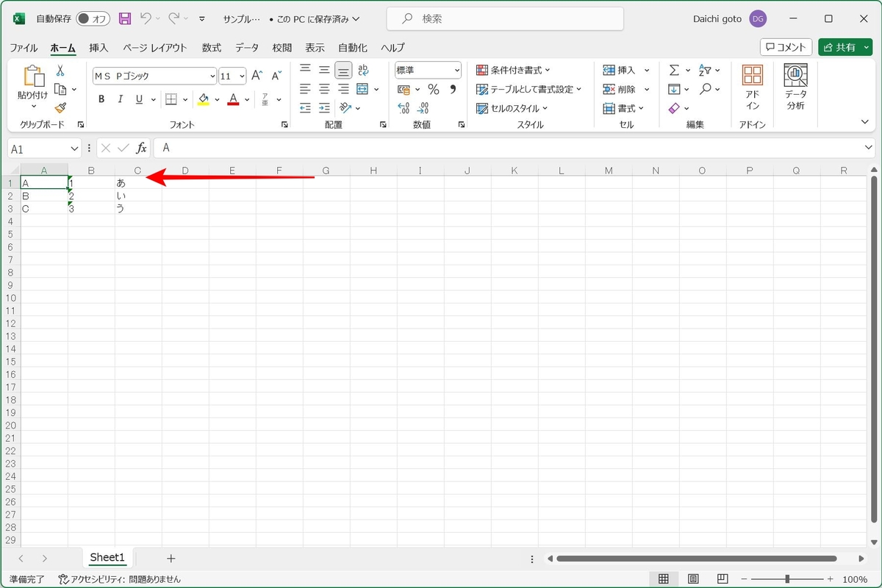The width and height of the screenshot is (882, 588).
Task: Adjust the zoom slider handle
Action: pyautogui.click(x=787, y=579)
